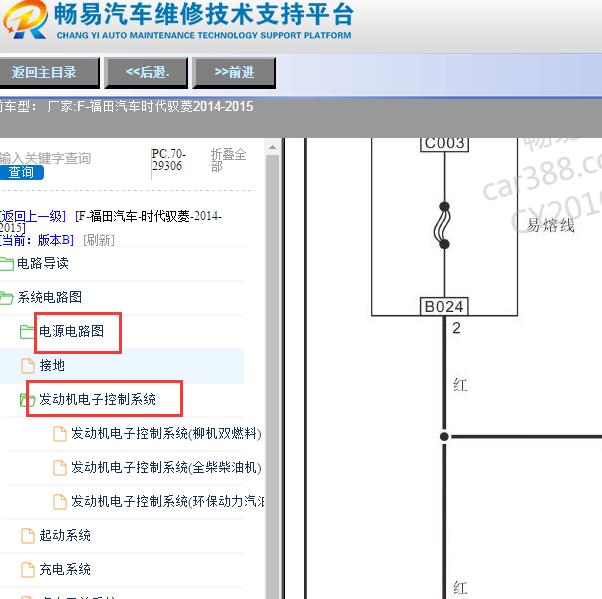
Task: Open the 充电系统 tree entry
Action: coord(65,569)
